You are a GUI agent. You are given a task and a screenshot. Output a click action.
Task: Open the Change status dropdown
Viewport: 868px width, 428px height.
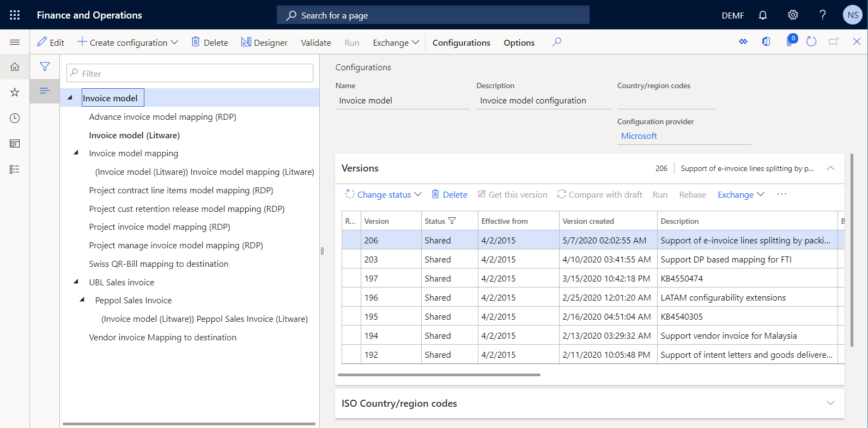pyautogui.click(x=384, y=195)
